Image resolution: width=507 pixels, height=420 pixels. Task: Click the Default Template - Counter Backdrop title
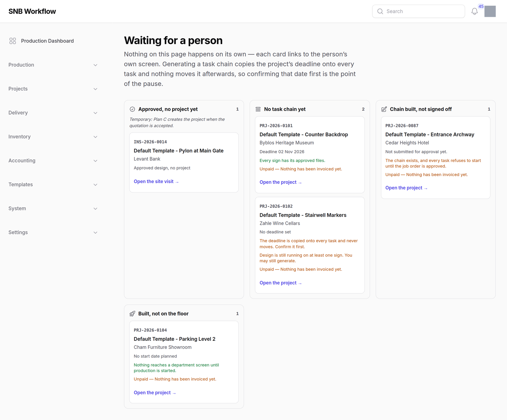point(304,135)
